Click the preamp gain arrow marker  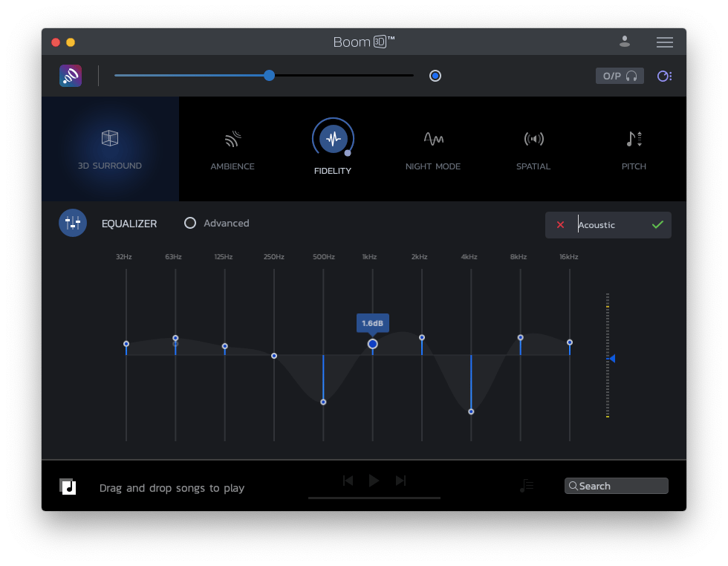[612, 359]
